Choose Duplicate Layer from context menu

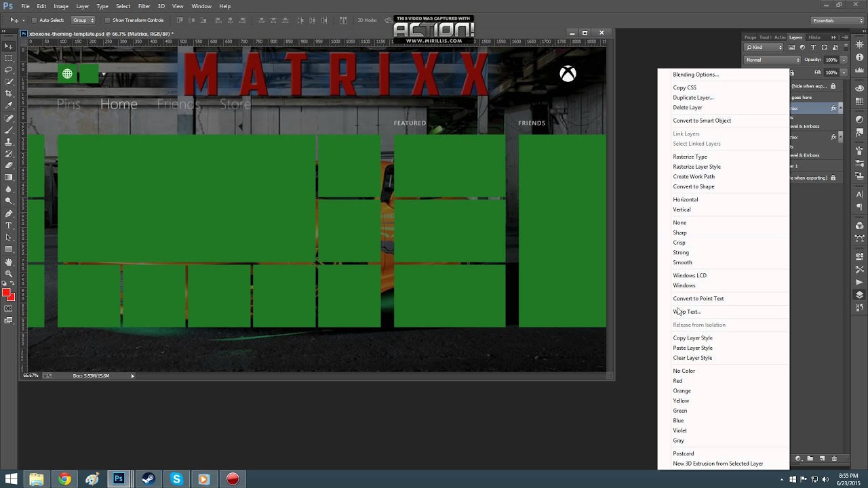click(x=693, y=98)
